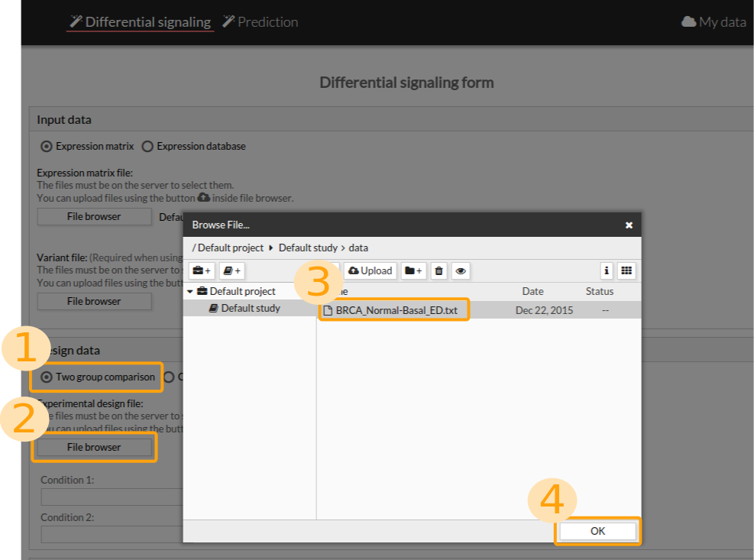754x560 pixels.
Task: Select Default study in the tree
Action: [x=250, y=309]
